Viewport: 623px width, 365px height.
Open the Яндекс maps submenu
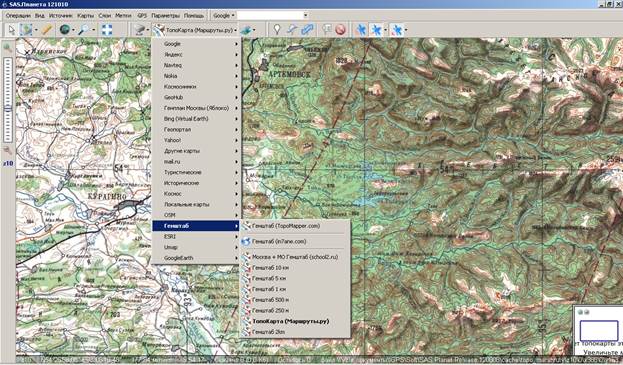[x=196, y=54]
